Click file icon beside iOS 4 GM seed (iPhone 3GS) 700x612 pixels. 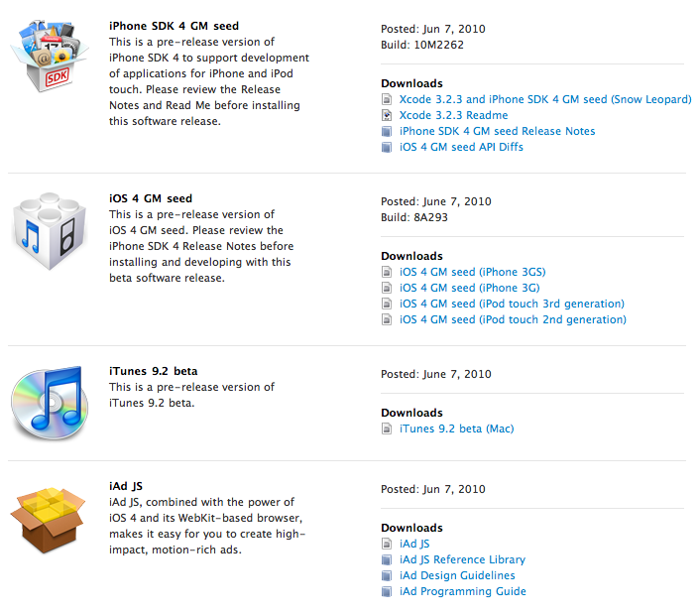[387, 272]
